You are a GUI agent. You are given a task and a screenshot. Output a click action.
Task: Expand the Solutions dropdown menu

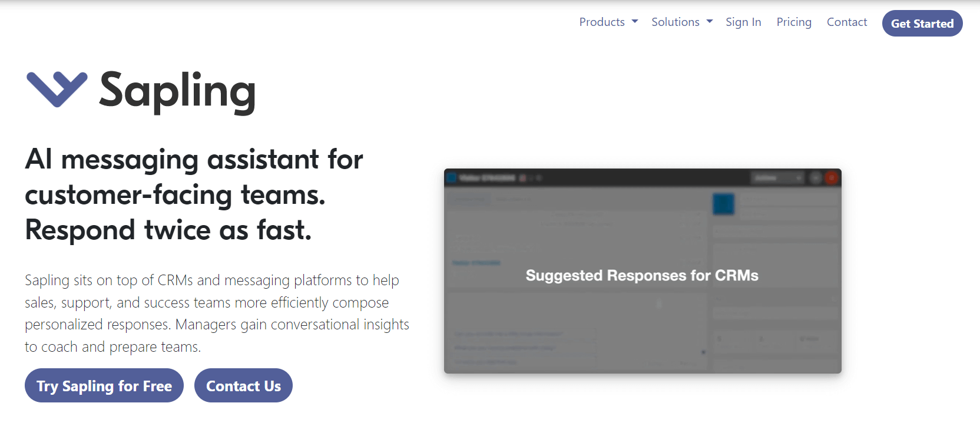tap(682, 22)
